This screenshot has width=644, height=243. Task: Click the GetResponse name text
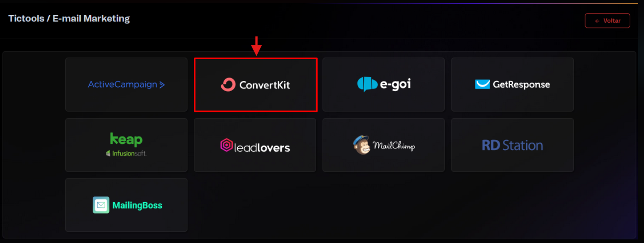click(x=521, y=84)
